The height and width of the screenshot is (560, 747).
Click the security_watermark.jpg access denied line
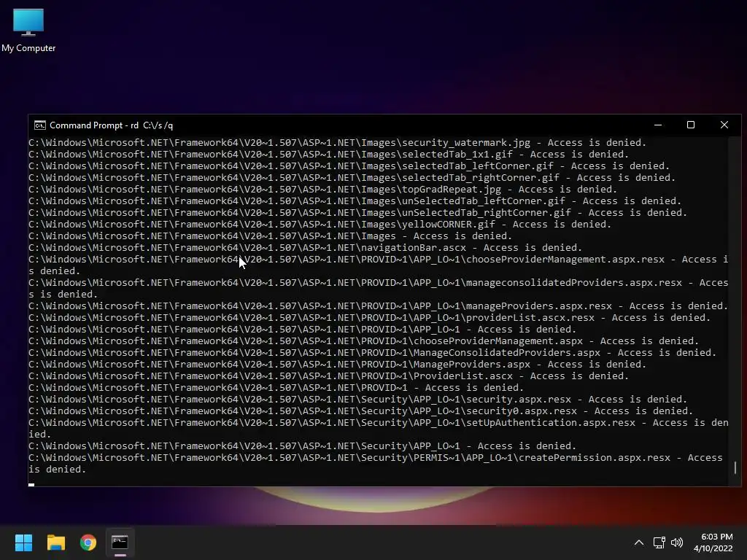coord(337,142)
